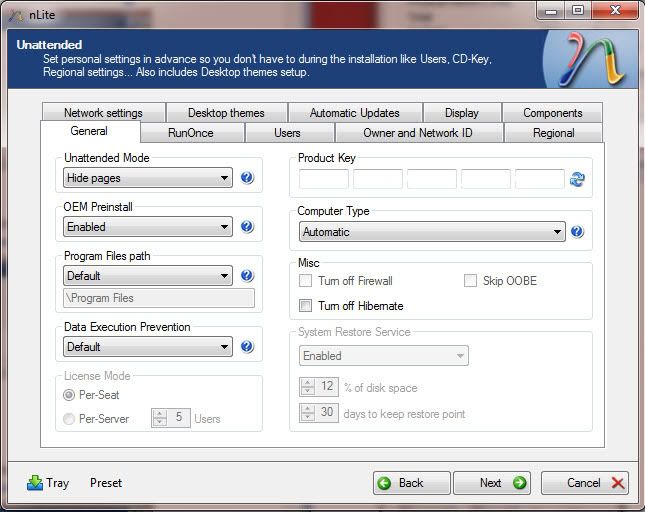The height and width of the screenshot is (512, 645).
Task: Open the Preset menu
Action: click(x=106, y=483)
